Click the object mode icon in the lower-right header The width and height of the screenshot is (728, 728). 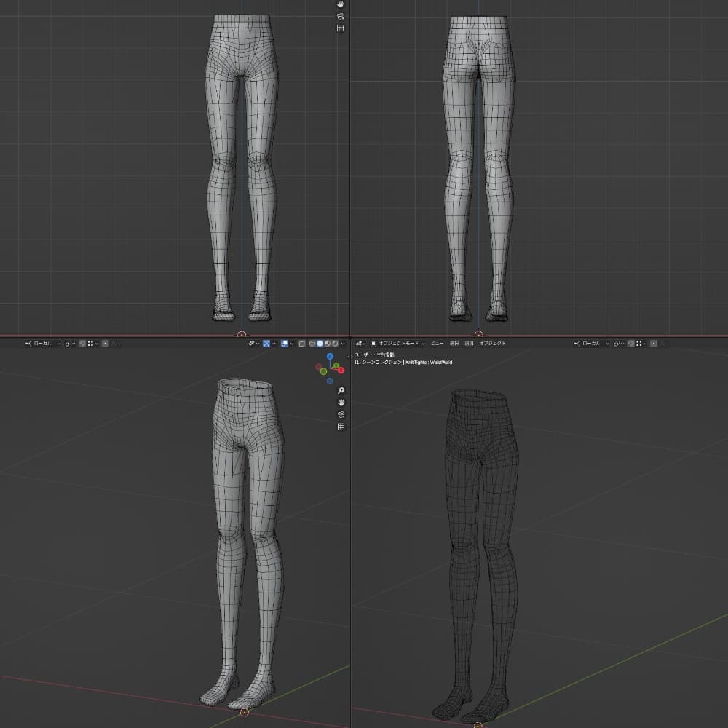(373, 344)
